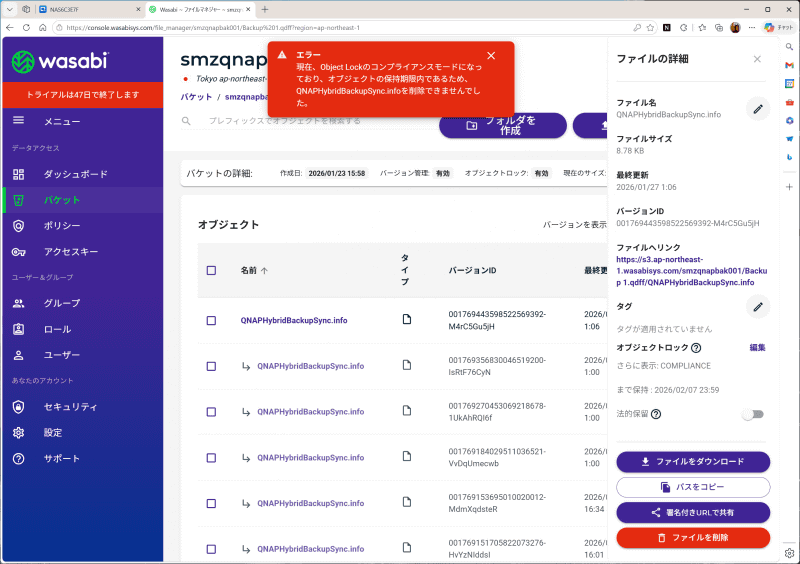Check the box for version VvDqUmecwb row
Screen dimensions: 800x564
(x=211, y=458)
